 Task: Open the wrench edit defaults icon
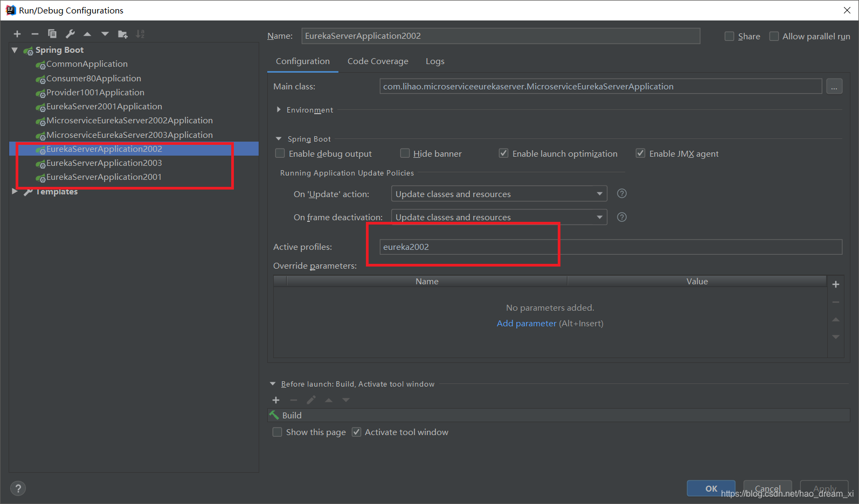[x=70, y=34]
